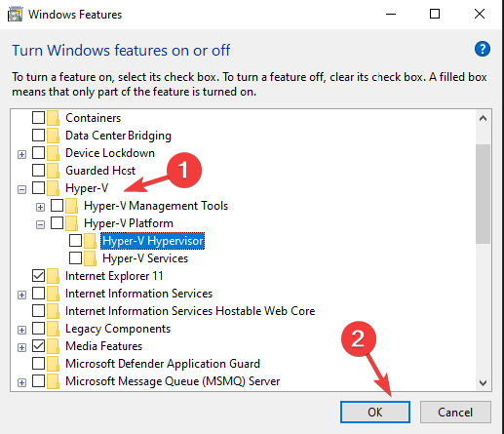Click the Defender Application Guard folder icon
Image resolution: width=504 pixels, height=434 pixels.
(x=53, y=364)
